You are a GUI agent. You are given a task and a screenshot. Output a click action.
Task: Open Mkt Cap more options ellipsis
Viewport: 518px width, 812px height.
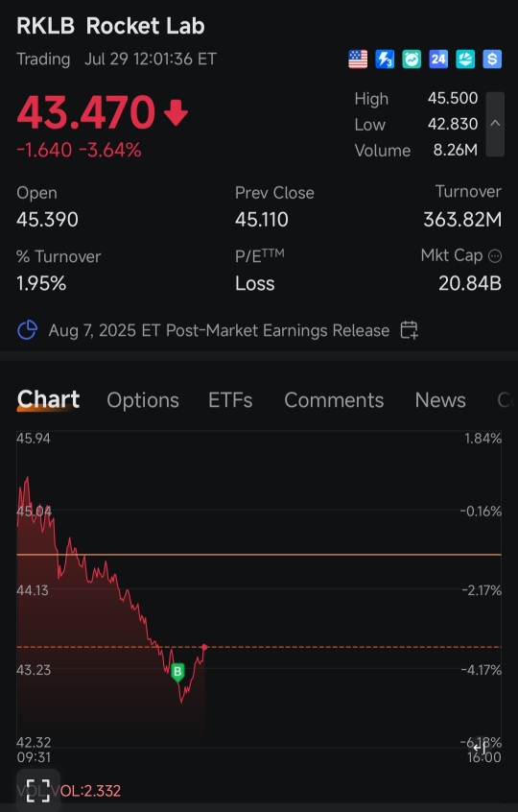coord(495,256)
